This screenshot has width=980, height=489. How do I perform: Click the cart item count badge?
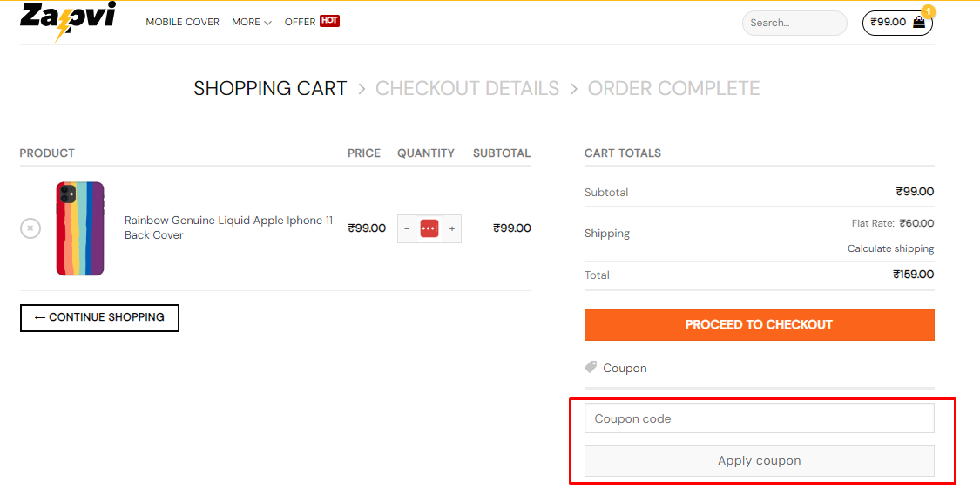(929, 11)
